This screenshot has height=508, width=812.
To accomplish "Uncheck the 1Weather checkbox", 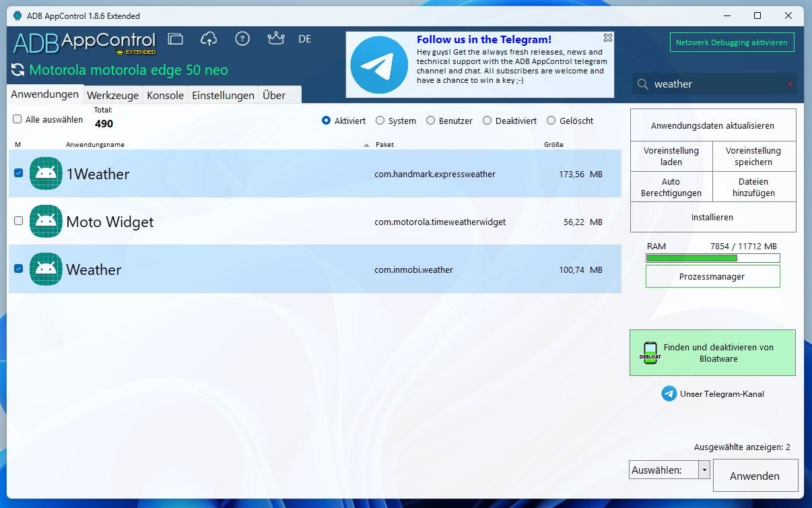I will click(19, 173).
